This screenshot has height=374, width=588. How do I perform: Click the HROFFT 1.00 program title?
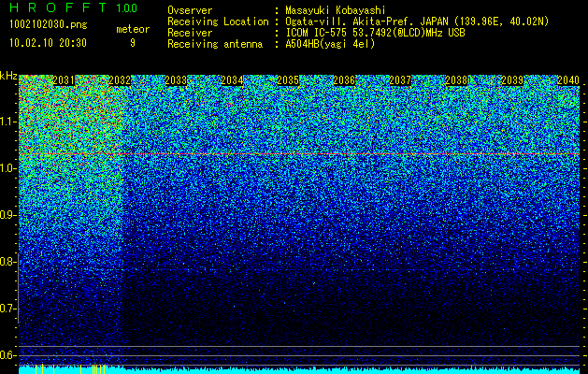tap(74, 7)
